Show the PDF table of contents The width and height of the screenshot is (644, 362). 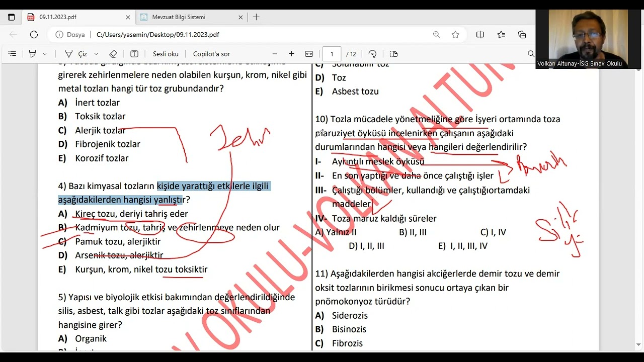(13, 54)
